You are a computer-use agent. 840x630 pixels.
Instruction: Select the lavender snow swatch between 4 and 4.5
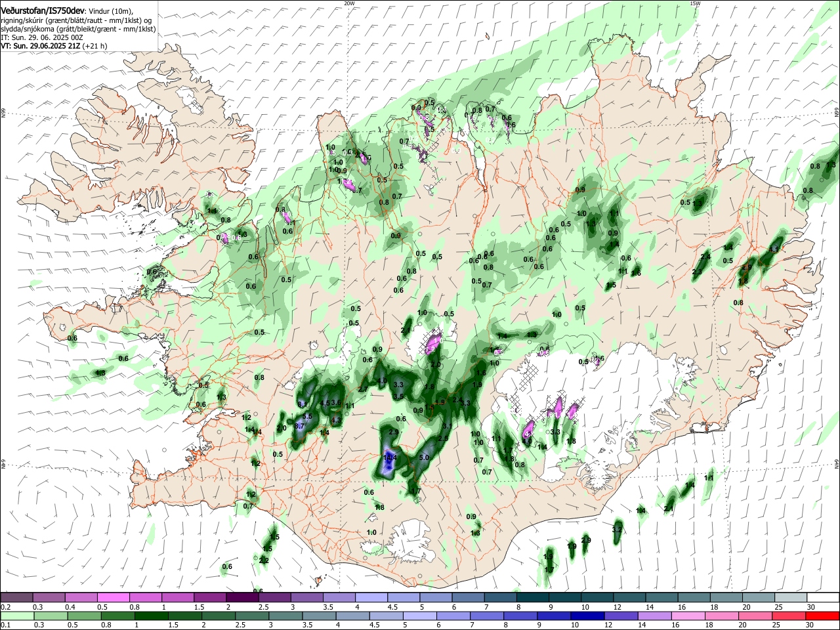click(371, 597)
